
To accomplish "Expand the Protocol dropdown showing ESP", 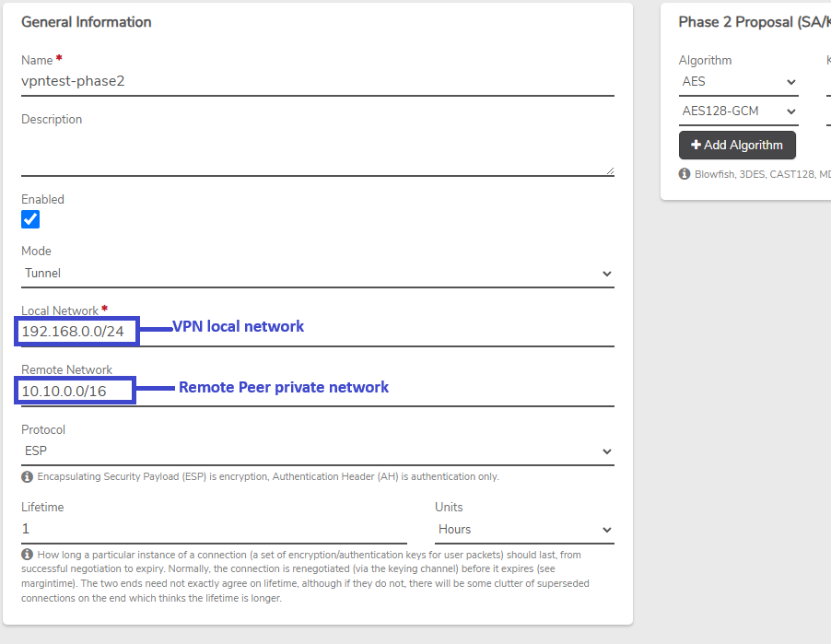I will (x=318, y=451).
